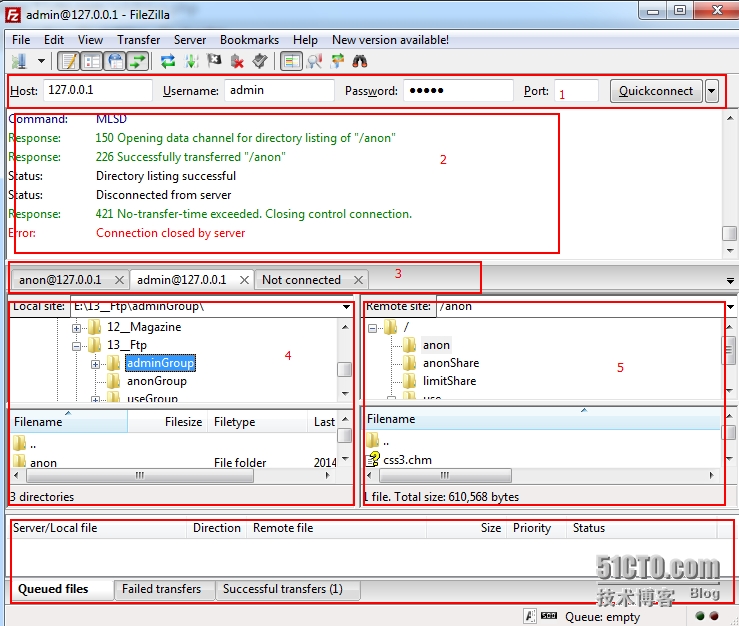Collapse the 13_Ftp folder node
This screenshot has width=739, height=626.
coord(76,346)
